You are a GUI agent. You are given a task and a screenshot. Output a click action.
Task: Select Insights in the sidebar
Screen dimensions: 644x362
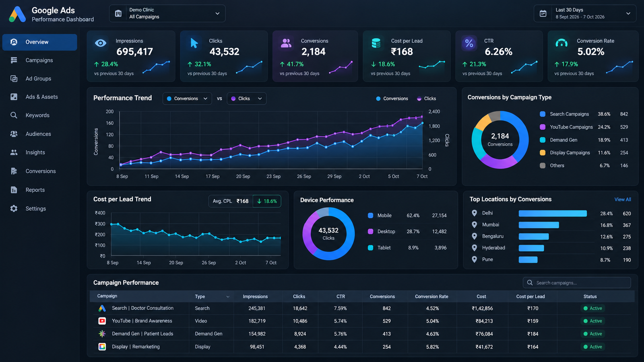[39, 152]
